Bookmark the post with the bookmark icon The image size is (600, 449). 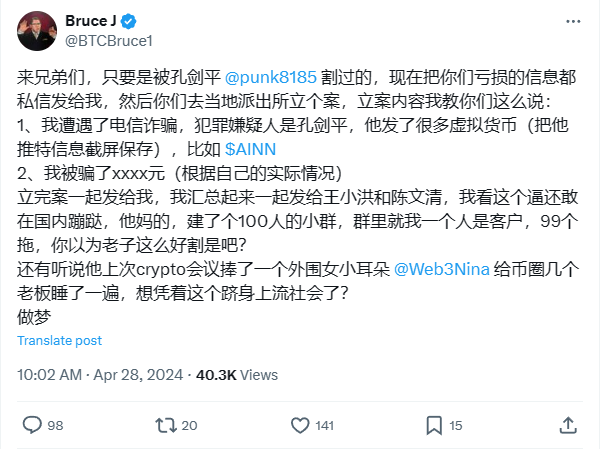pyautogui.click(x=434, y=425)
